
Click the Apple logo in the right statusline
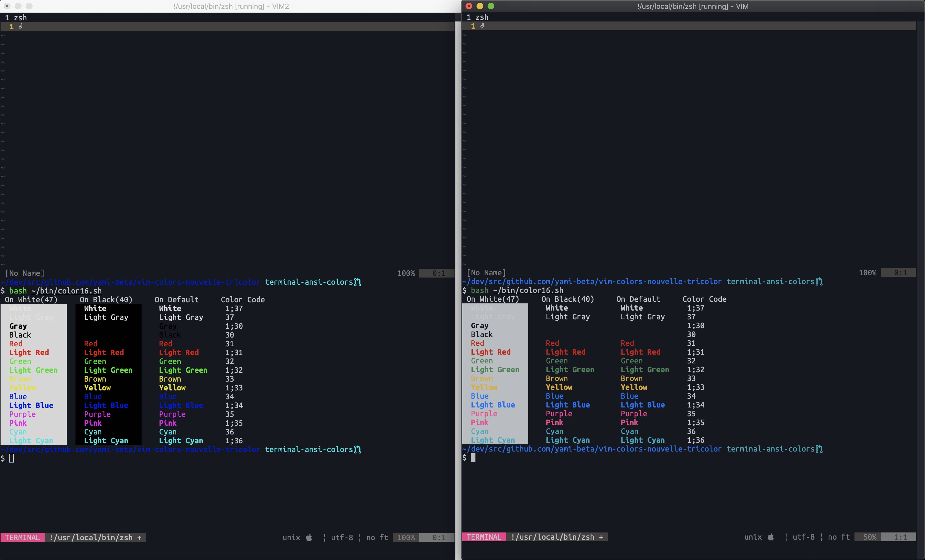click(x=770, y=537)
